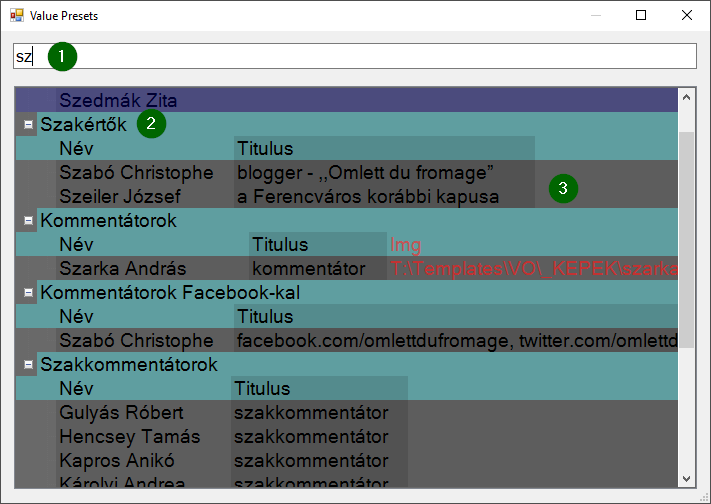The height and width of the screenshot is (504, 711).
Task: Select Szarka András commentator row
Action: point(122,269)
